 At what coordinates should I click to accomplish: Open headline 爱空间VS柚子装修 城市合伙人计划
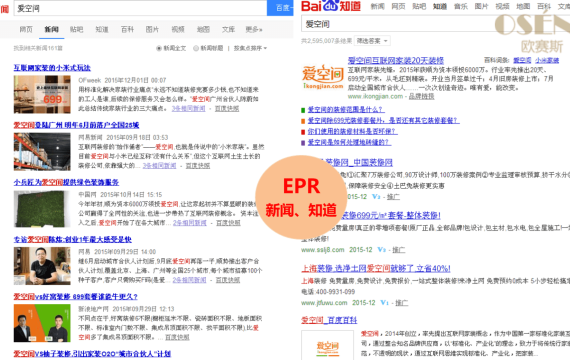pyautogui.click(x=92, y=354)
